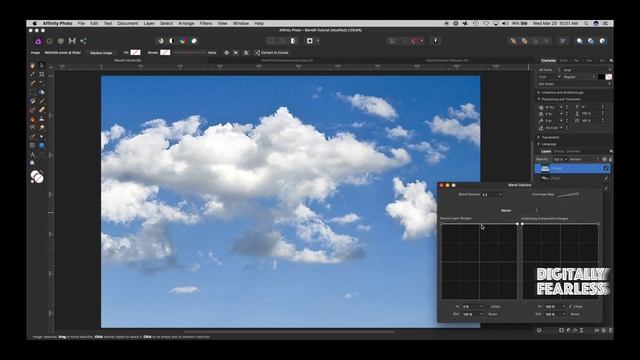Viewport: 640px width, 360px height.
Task: Open the Alignment toolbar icon
Action: coord(563,41)
